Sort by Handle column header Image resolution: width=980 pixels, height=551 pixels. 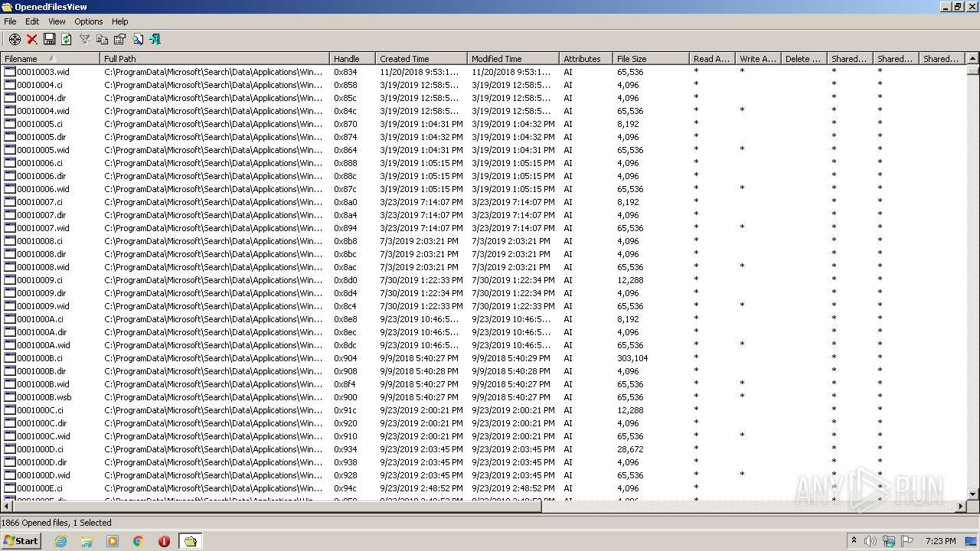pyautogui.click(x=352, y=58)
